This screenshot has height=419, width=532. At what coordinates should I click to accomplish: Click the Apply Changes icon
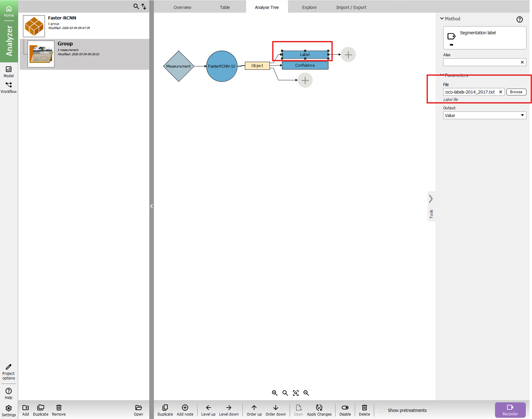(x=319, y=408)
